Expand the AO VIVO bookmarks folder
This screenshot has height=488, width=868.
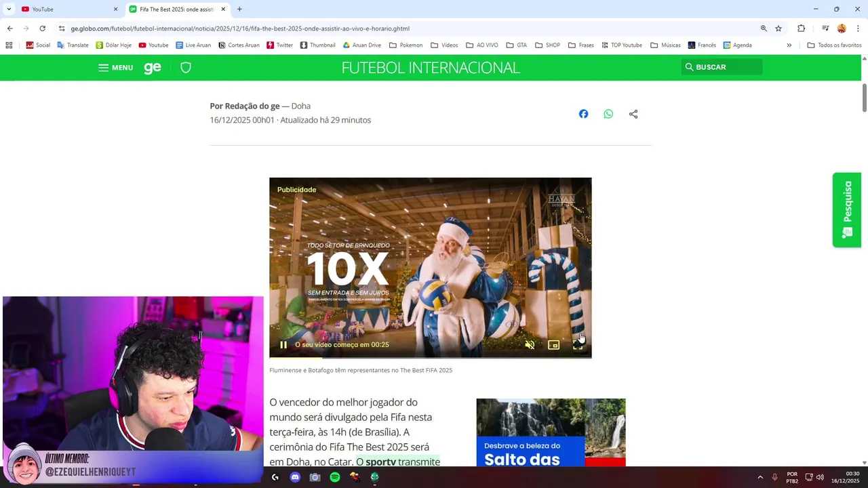482,45
